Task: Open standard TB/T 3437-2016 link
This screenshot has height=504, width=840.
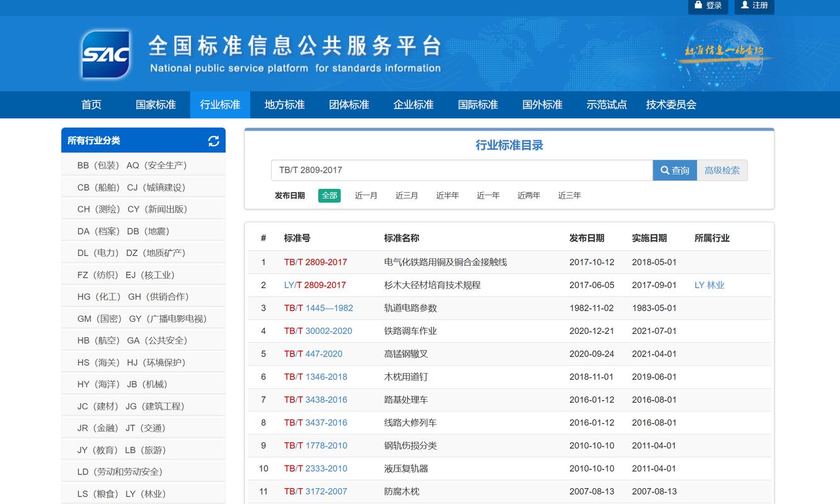Action: click(x=316, y=423)
